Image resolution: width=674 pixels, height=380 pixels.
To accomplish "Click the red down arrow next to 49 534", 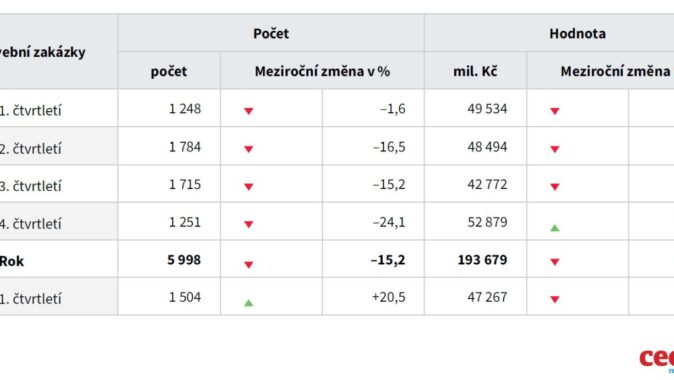I will 555,111.
